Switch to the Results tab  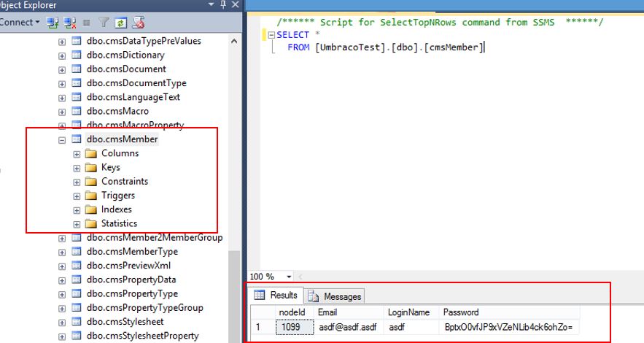pyautogui.click(x=276, y=295)
